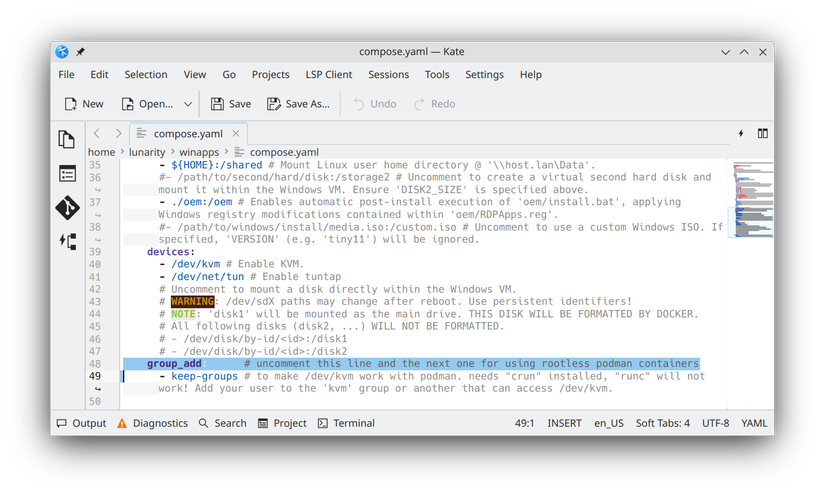Viewport: 825px width, 495px height.
Task: Go to previous tab with back arrow
Action: click(97, 134)
